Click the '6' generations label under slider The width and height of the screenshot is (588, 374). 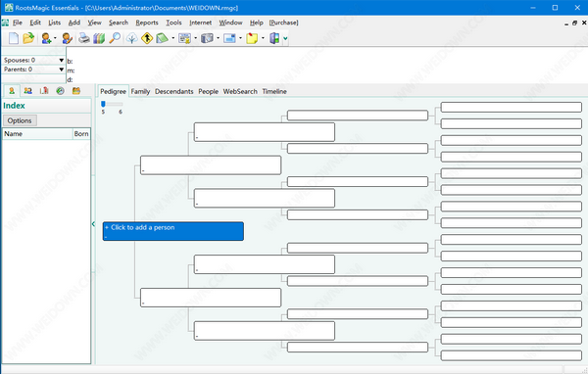[121, 112]
